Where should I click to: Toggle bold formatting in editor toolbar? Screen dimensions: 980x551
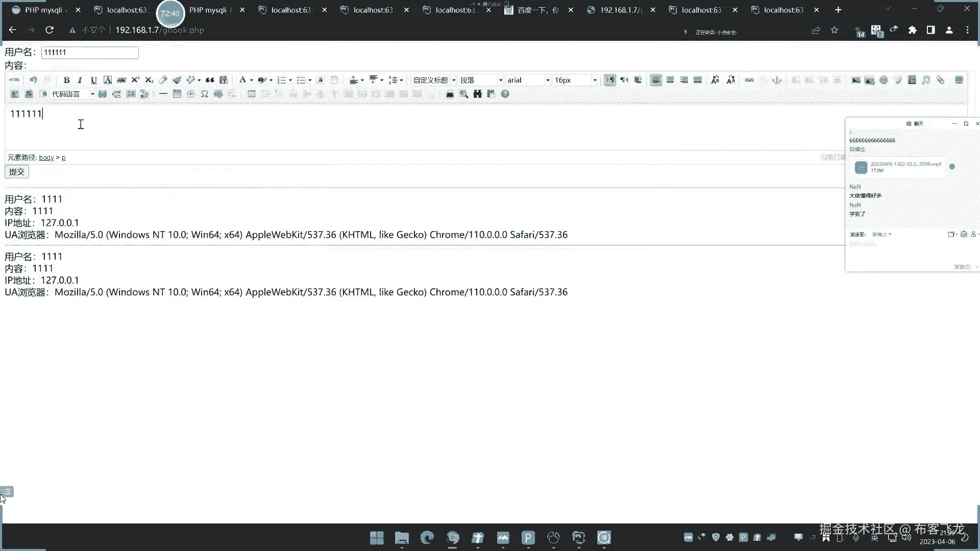(66, 80)
